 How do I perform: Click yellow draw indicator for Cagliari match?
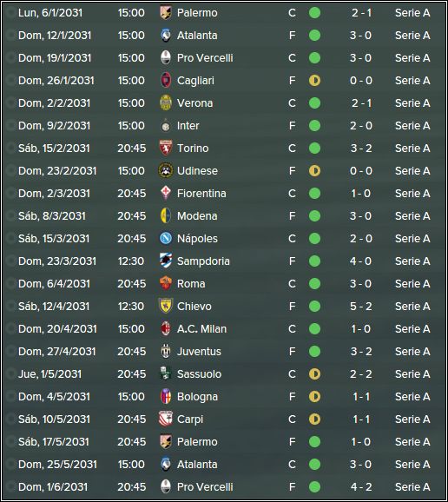[314, 81]
